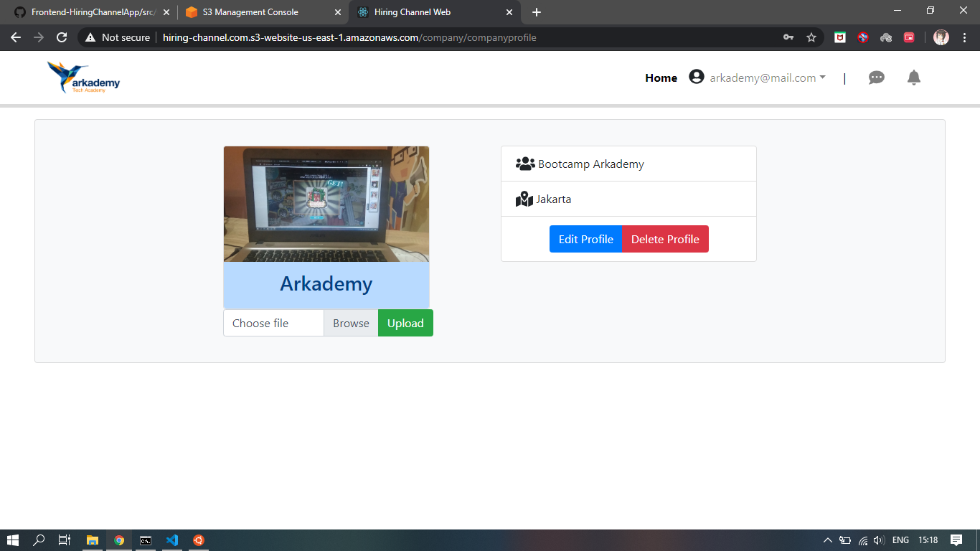The width and height of the screenshot is (980, 551).
Task: Click the Arkademy company name heading
Action: (326, 284)
